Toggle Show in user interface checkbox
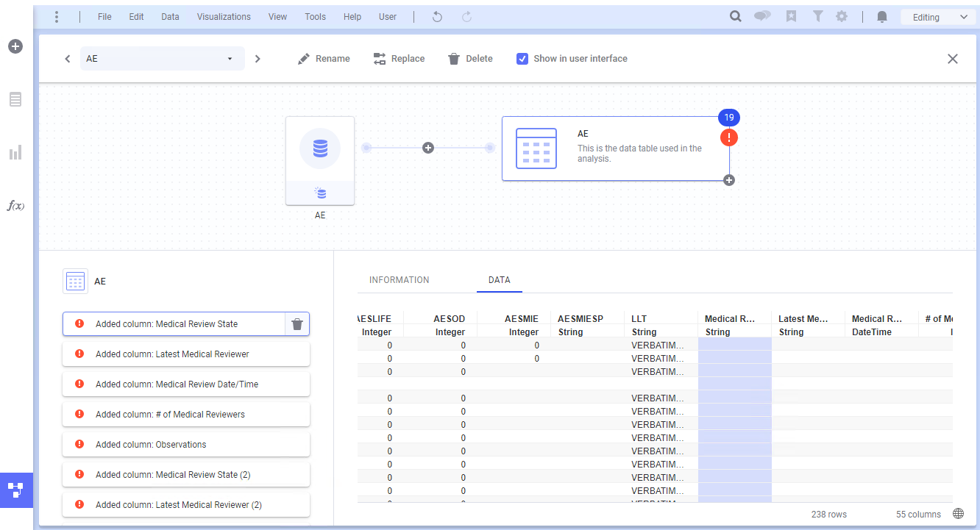Viewport: 980px width, 530px height. coord(522,59)
